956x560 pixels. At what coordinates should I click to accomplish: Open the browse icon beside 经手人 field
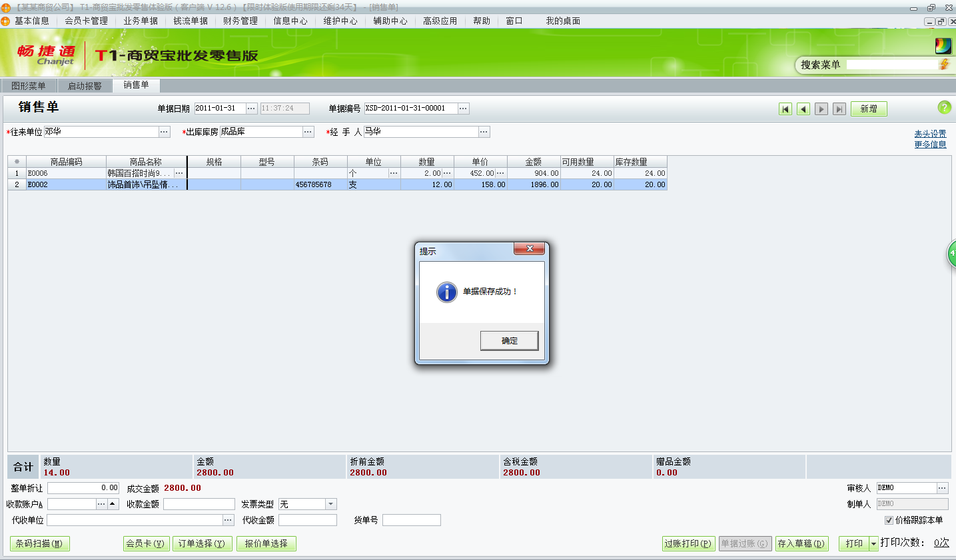click(484, 131)
